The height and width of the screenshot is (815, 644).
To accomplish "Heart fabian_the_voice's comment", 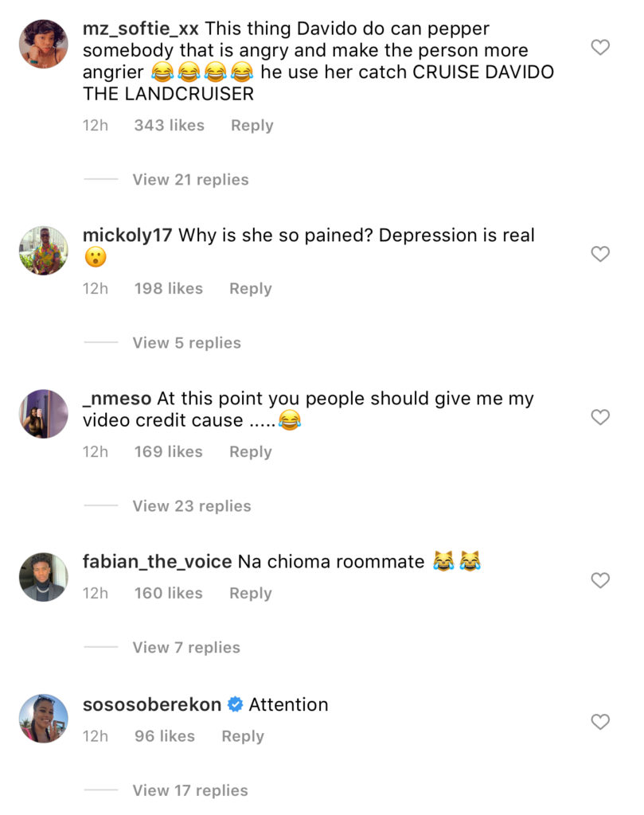I will tap(600, 581).
